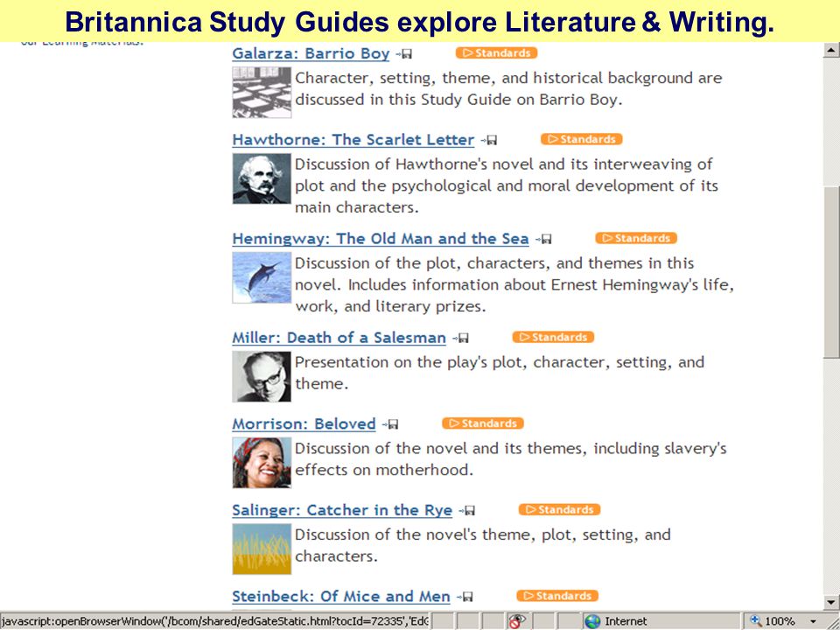Click the Internet zone globe icon
The height and width of the screenshot is (630, 840).
coord(592,621)
